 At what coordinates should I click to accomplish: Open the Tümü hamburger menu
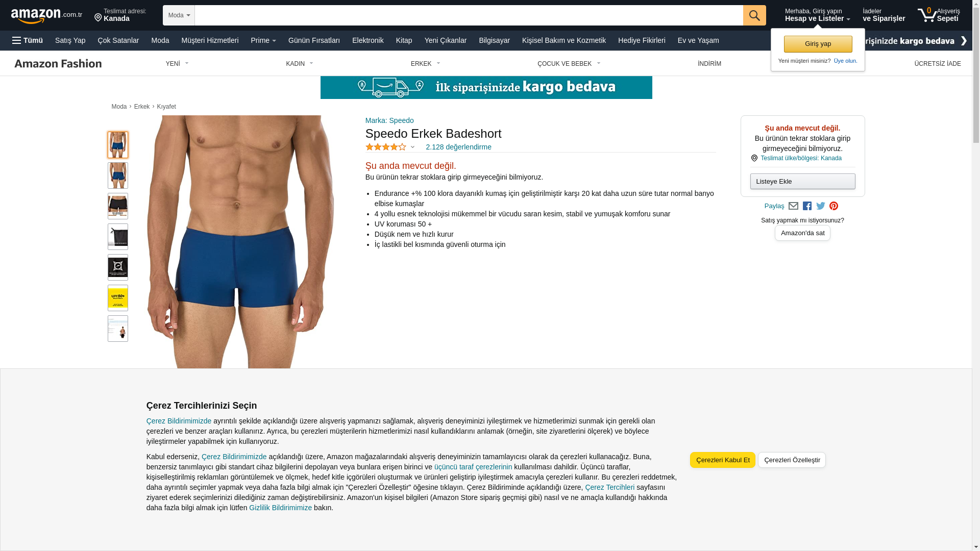pos(28,40)
